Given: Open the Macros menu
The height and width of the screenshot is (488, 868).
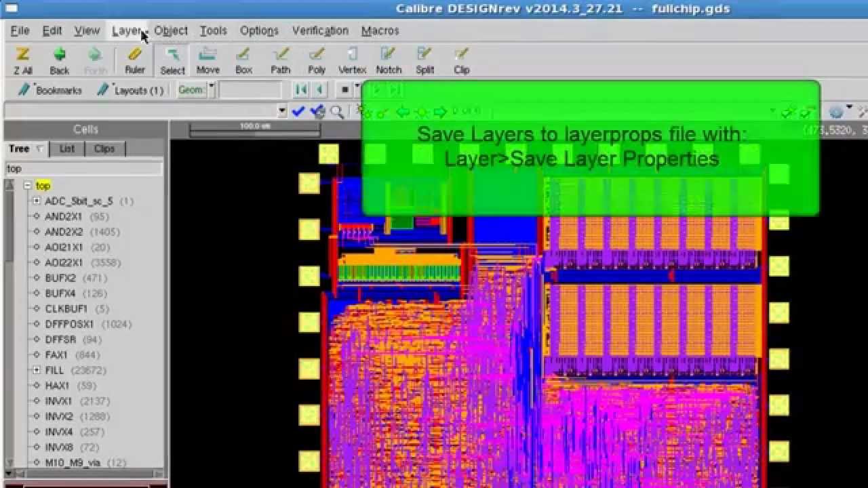Looking at the screenshot, I should (380, 30).
